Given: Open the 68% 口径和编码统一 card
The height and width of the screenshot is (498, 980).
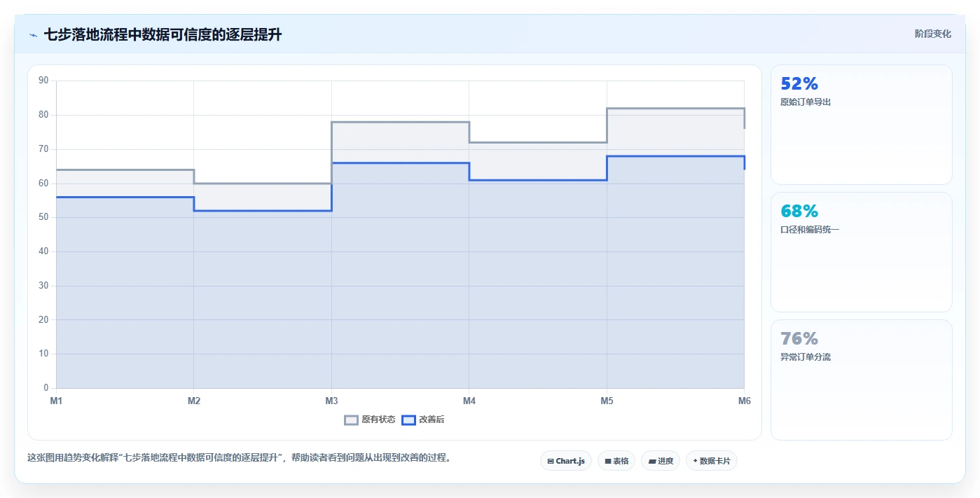Looking at the screenshot, I should coord(862,252).
